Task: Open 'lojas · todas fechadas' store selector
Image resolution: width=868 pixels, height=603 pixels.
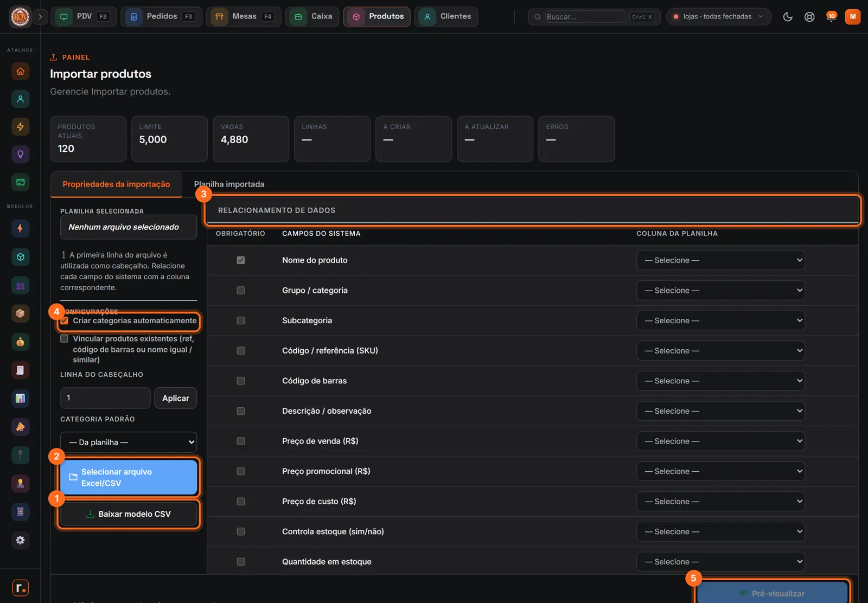Action: pos(718,17)
